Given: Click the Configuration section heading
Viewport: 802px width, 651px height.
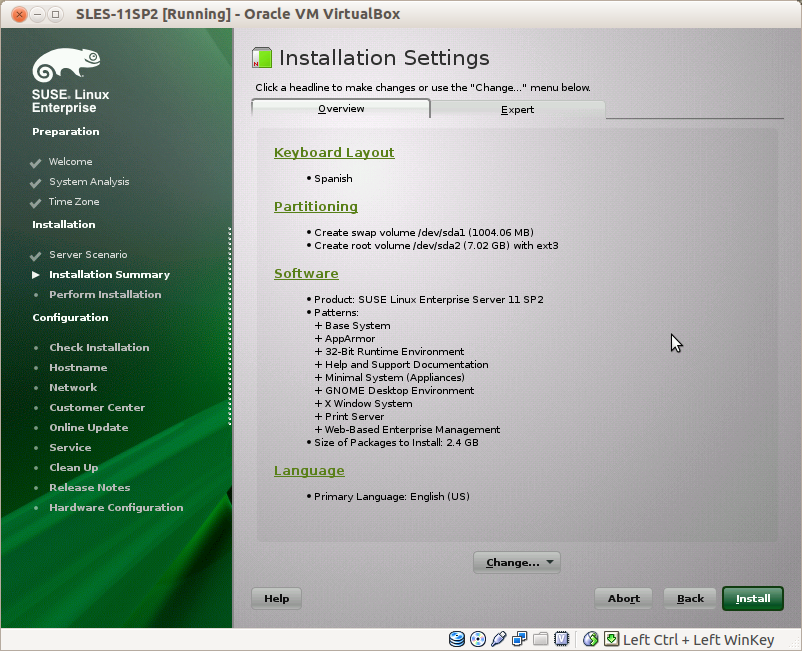Looking at the screenshot, I should pyautogui.click(x=70, y=318).
